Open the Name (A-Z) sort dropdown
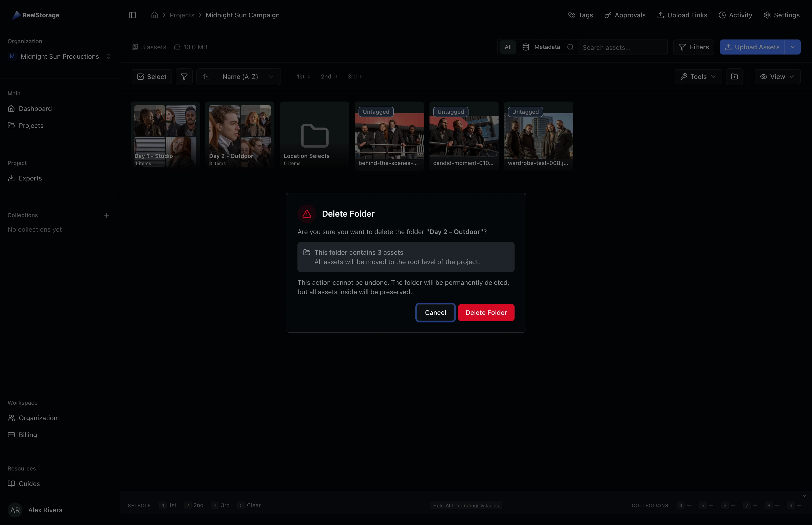The height and width of the screenshot is (525, 812). point(239,76)
